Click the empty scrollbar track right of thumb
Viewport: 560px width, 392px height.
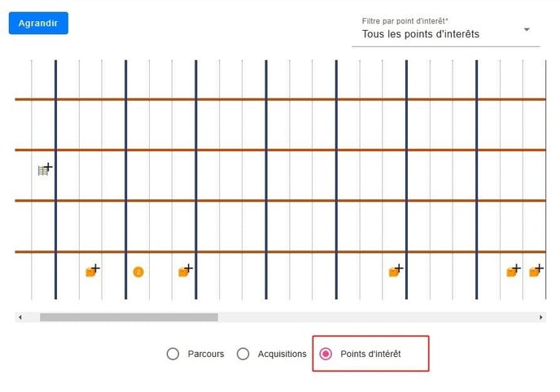pos(374,317)
